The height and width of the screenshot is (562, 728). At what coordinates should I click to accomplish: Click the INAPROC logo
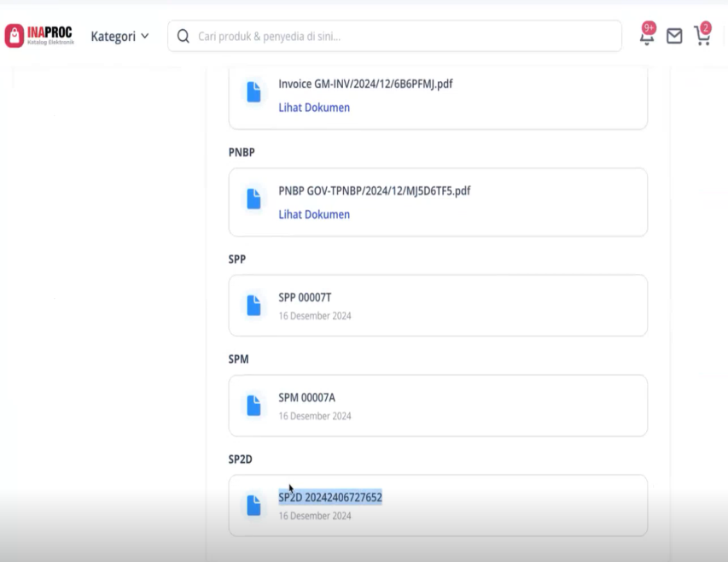[39, 35]
